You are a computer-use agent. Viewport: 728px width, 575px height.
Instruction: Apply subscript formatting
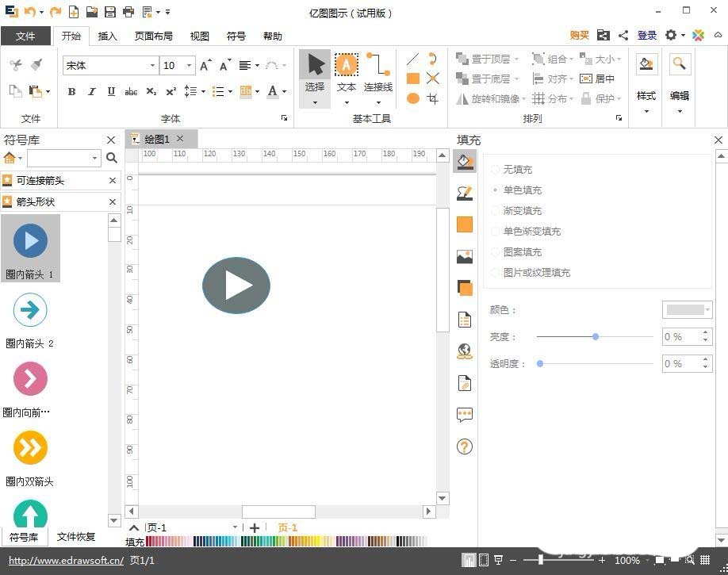(151, 91)
